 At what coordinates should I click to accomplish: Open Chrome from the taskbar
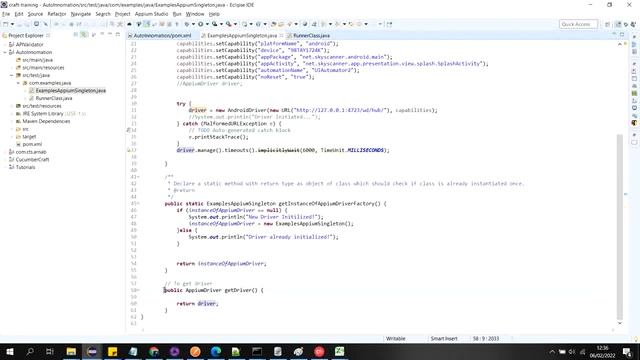[154, 351]
